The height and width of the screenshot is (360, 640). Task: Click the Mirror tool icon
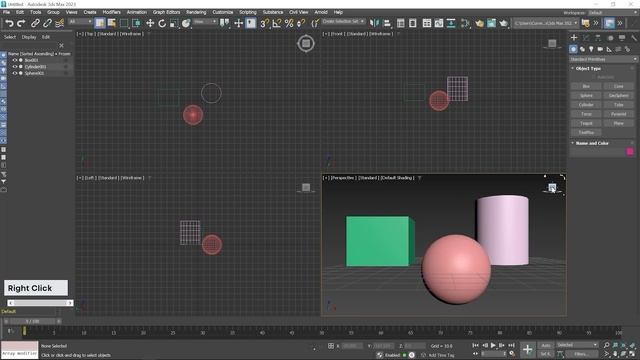click(x=374, y=23)
